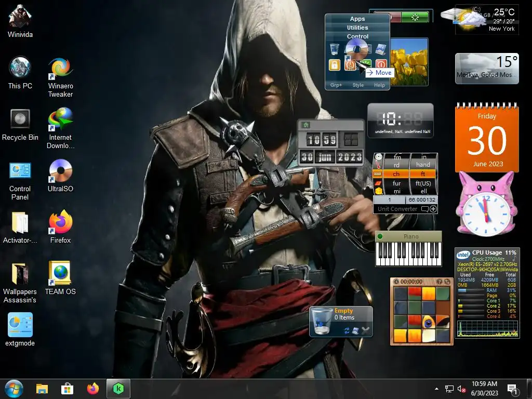Click the green spinner button on top gadget
532x399 pixels.
[415, 17]
